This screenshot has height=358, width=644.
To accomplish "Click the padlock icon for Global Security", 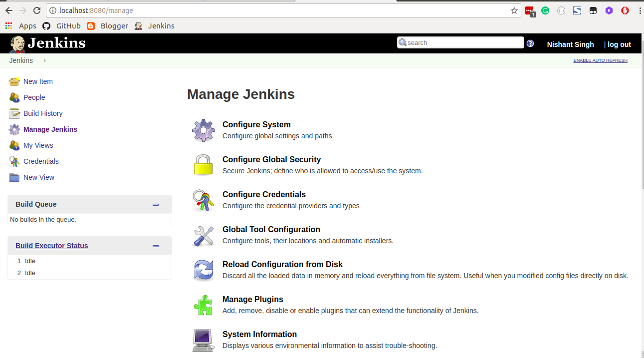I will pyautogui.click(x=203, y=165).
